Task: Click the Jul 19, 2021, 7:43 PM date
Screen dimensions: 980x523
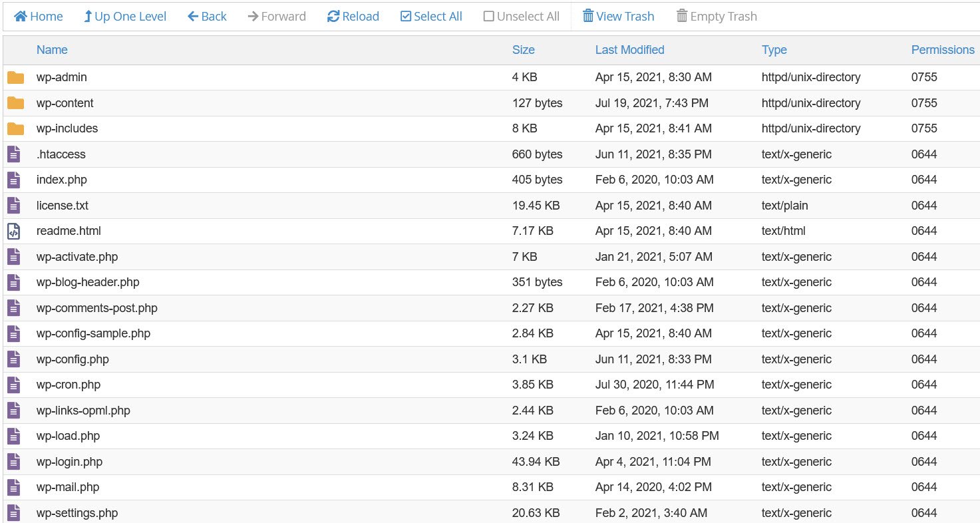Action: tap(652, 103)
